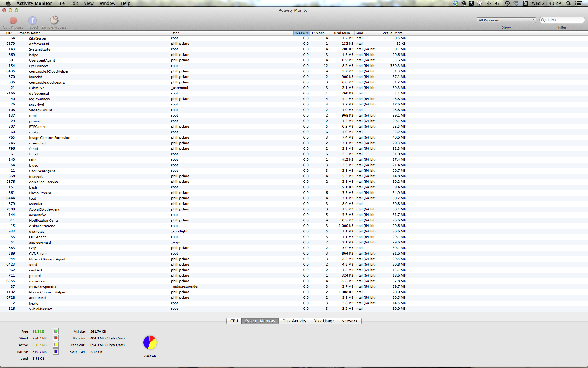Click the red Wired memory color swatch
Viewport: 588px width, 368px height.
[56, 338]
